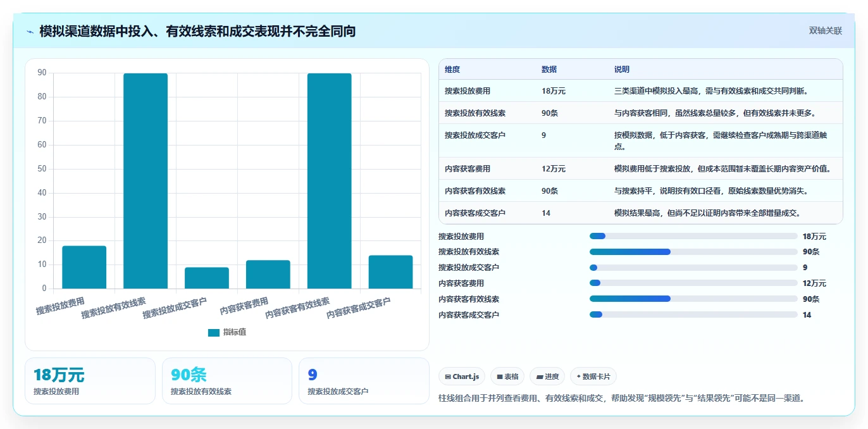Click the 内容获客有效线索 progress bar
Screen dimensions: 868x429
[693, 299]
